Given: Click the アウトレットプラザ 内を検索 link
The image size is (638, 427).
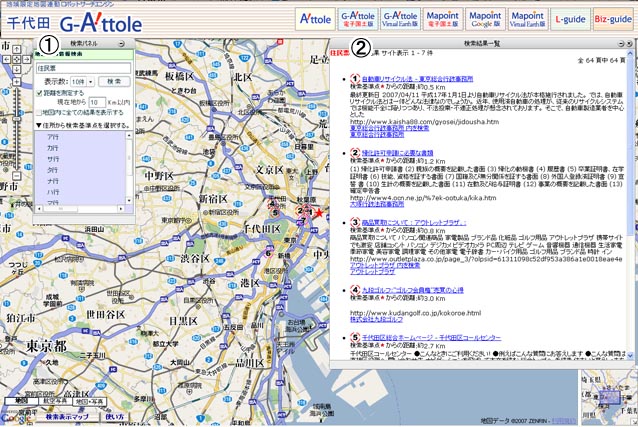Looking at the screenshot, I should (x=385, y=265).
